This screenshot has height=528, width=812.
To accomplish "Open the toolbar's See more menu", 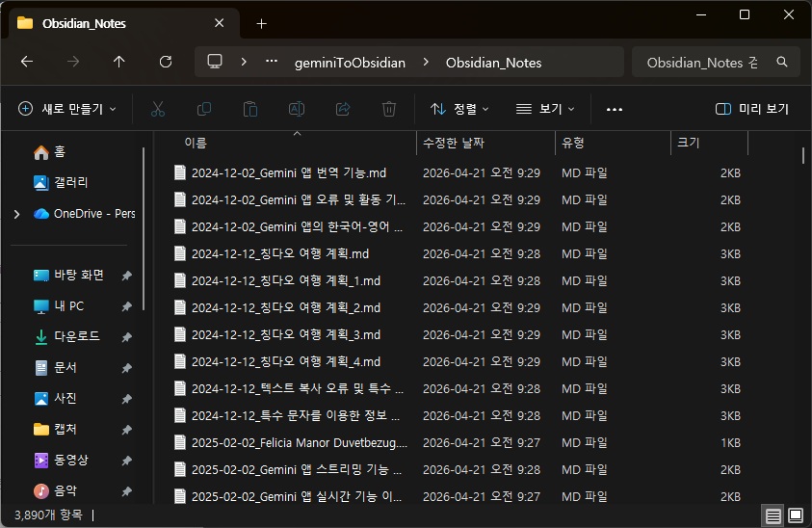I will pos(615,109).
